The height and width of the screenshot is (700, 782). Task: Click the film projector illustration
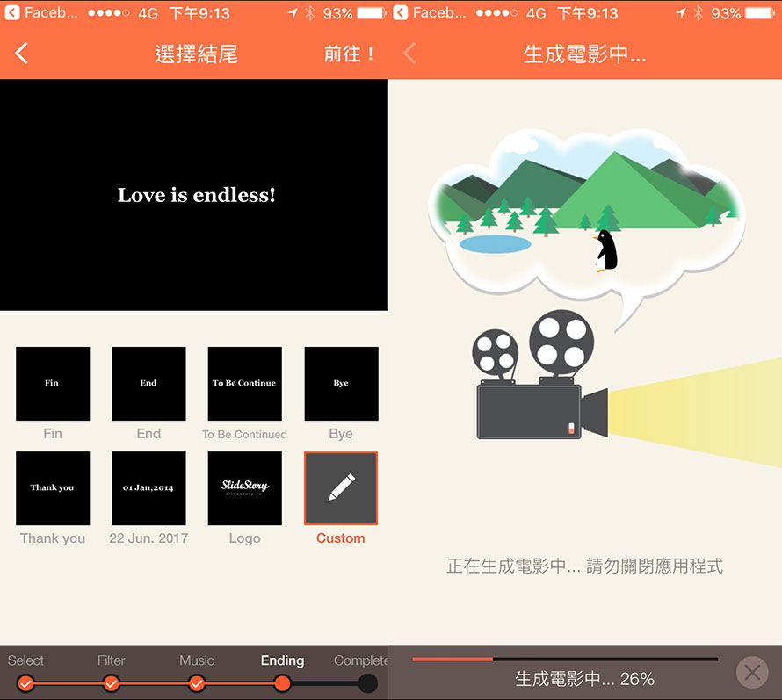coord(540,375)
